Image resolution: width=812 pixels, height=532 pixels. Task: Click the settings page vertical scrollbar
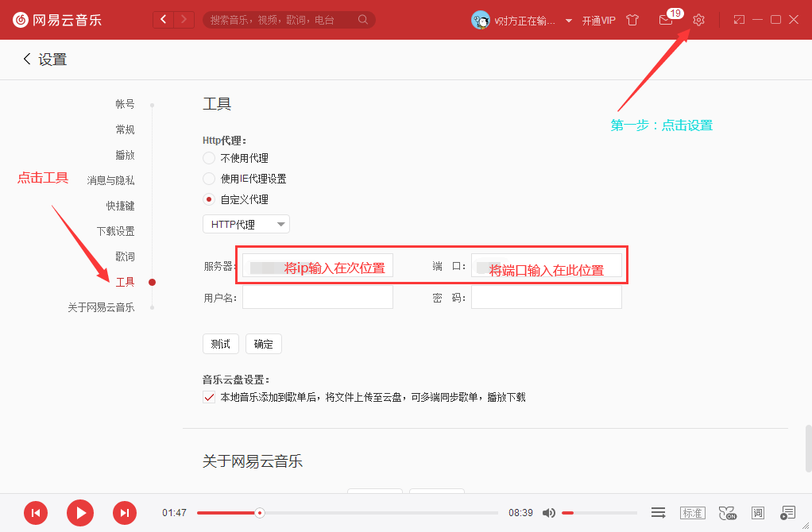click(x=808, y=449)
